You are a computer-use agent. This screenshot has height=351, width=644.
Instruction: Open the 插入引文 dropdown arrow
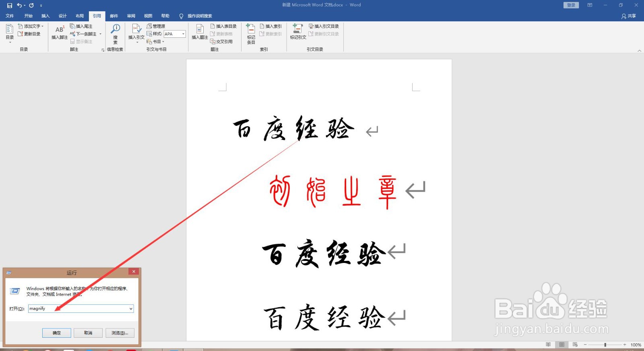tap(137, 42)
